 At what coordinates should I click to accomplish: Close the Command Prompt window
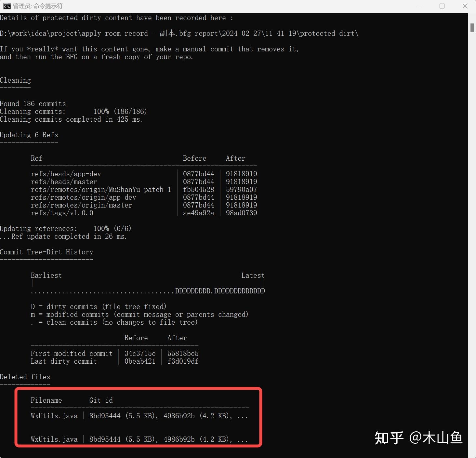pyautogui.click(x=465, y=6)
